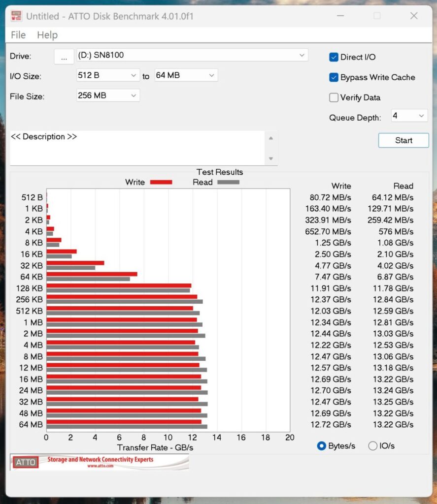The width and height of the screenshot is (437, 504).
Task: Close the ATTO Disk Benchmark window
Action: click(x=414, y=16)
